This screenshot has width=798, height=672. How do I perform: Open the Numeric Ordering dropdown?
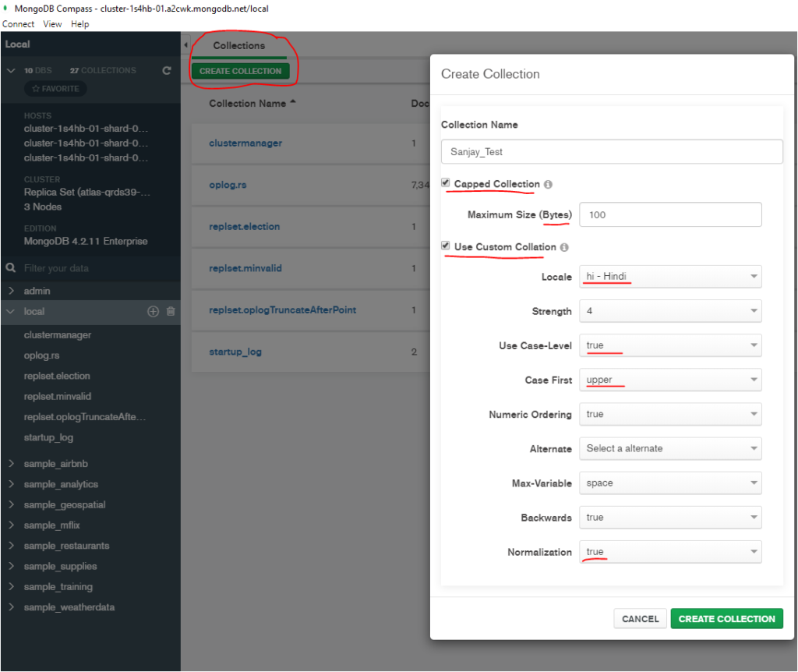[670, 415]
